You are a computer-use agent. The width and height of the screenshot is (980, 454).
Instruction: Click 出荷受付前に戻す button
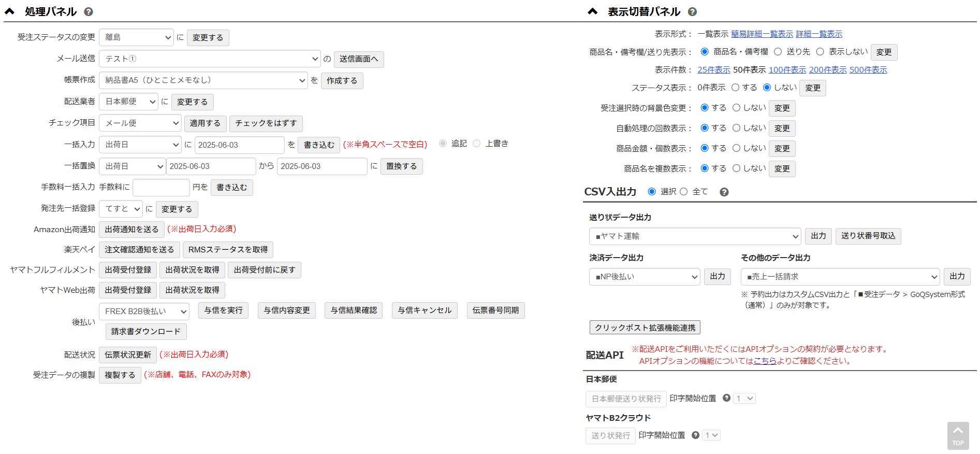(265, 270)
